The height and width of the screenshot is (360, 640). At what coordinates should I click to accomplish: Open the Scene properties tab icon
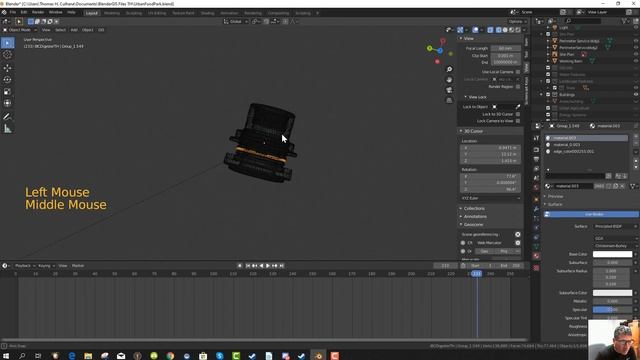click(x=536, y=178)
